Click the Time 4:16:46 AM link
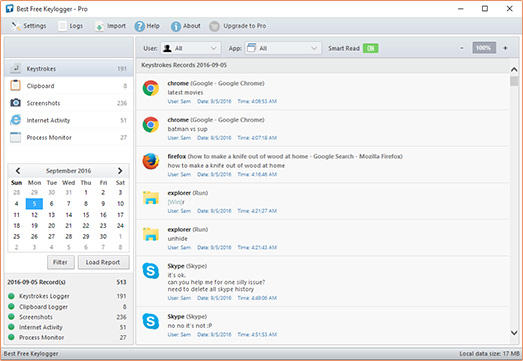This screenshot has width=523, height=361. 257,174
